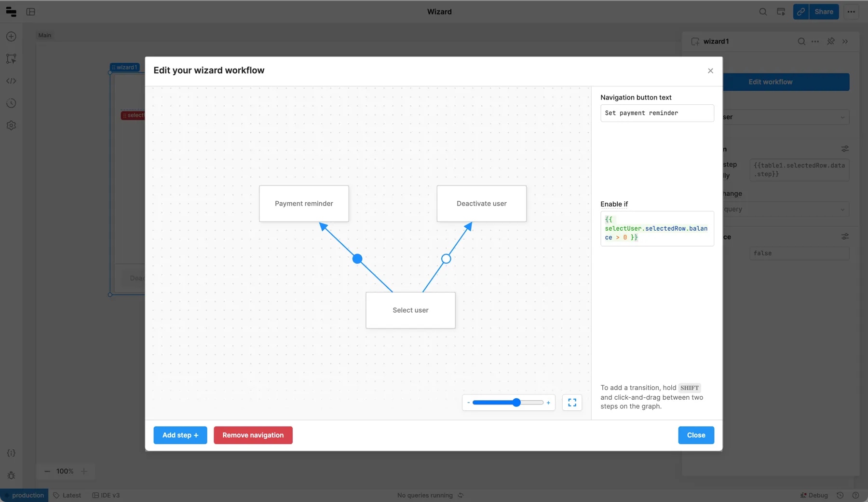The height and width of the screenshot is (502, 868).
Task: Click Add step button
Action: [x=180, y=435]
